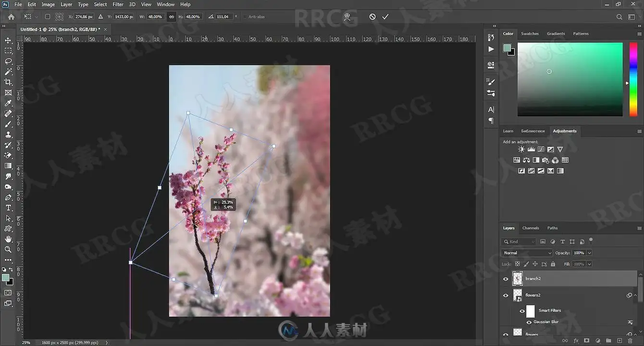644x346 pixels.
Task: Select the Horizontal Type tool
Action: (x=8, y=208)
